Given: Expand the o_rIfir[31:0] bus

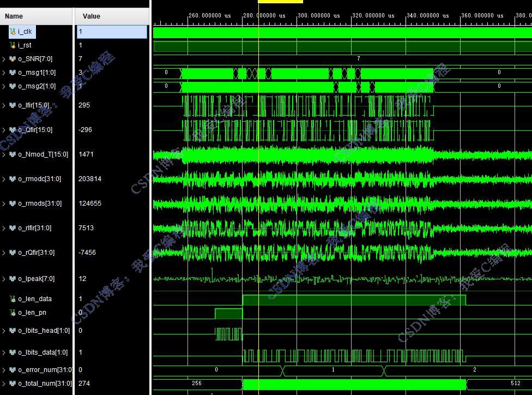Looking at the screenshot, I should point(4,228).
